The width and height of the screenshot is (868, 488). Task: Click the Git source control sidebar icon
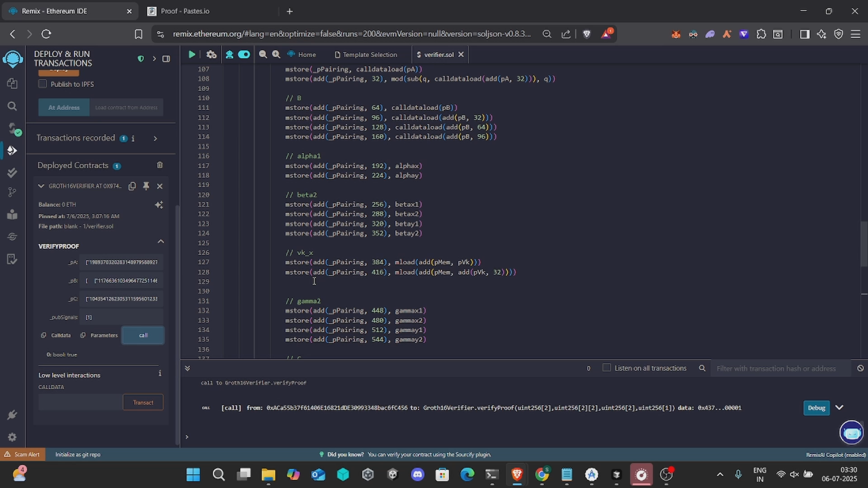(x=12, y=192)
